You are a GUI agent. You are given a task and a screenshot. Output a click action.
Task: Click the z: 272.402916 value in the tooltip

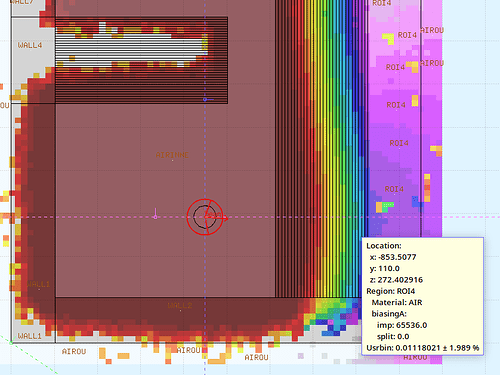coord(396,280)
